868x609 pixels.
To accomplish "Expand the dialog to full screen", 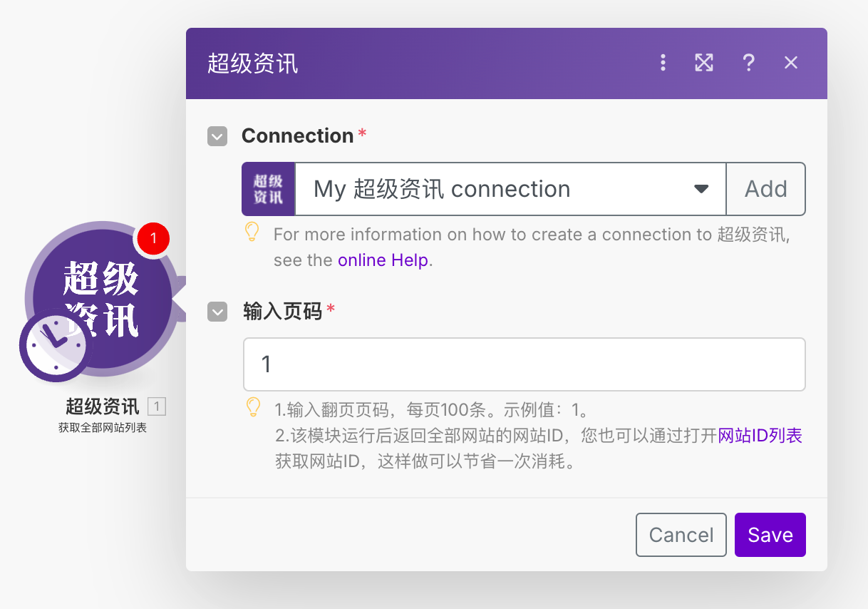I will (x=704, y=63).
